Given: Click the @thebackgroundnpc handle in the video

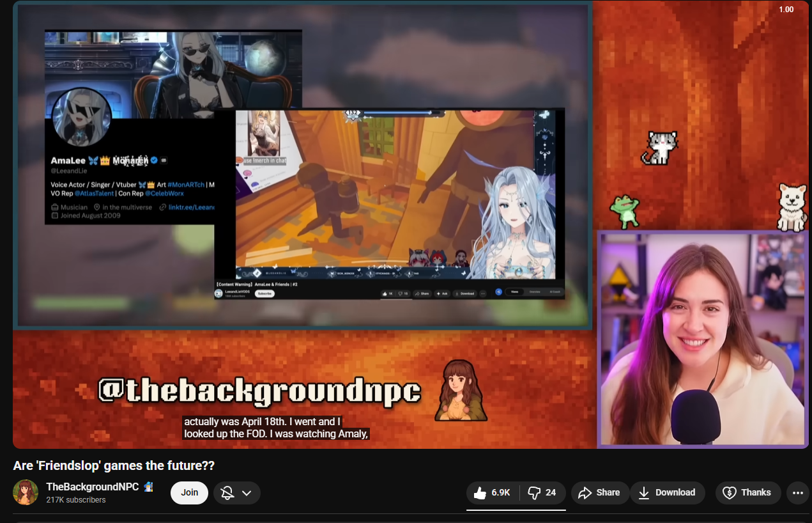Looking at the screenshot, I should coord(260,391).
